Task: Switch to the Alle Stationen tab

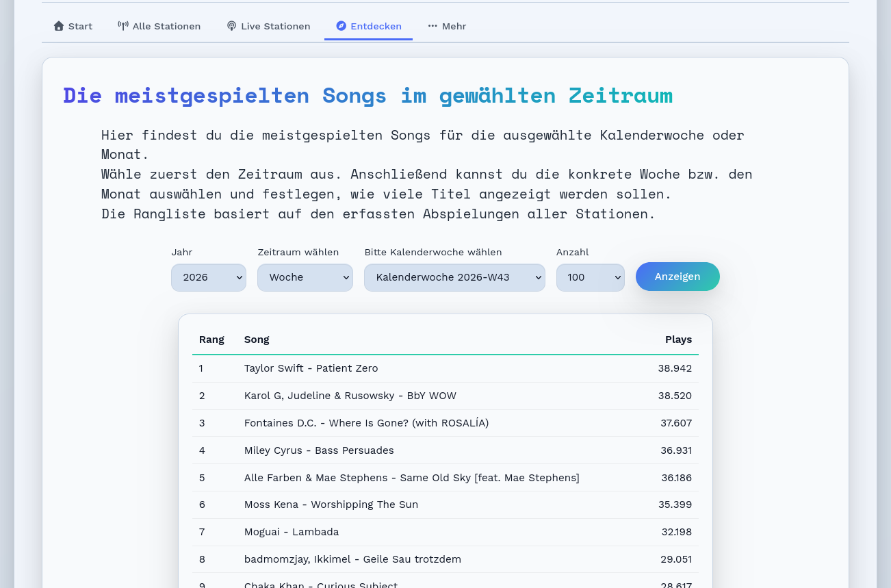Action: click(159, 26)
